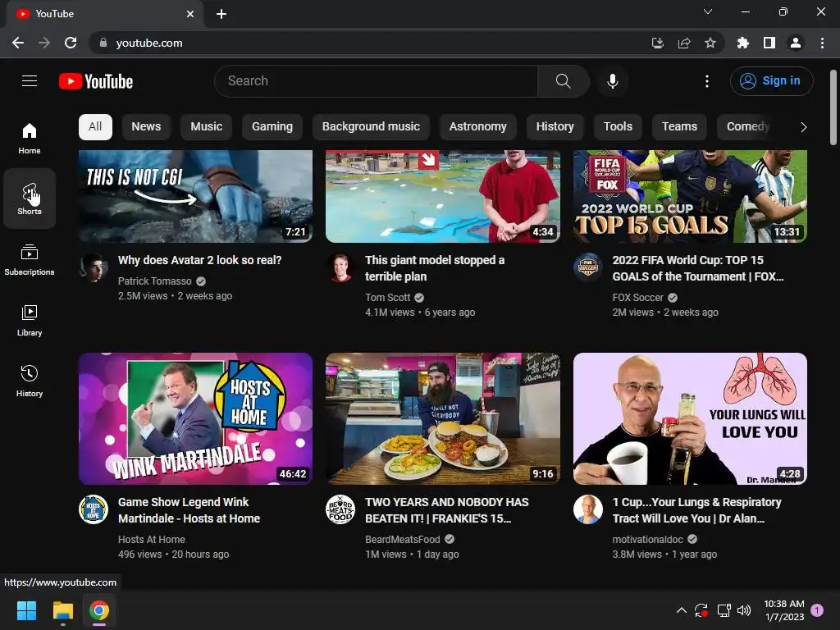Open History in the sidebar
Image resolution: width=840 pixels, height=630 pixels.
coord(30,381)
